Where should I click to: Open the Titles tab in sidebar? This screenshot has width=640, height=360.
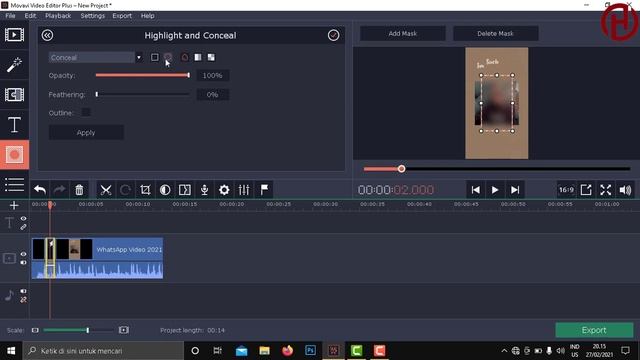14,124
